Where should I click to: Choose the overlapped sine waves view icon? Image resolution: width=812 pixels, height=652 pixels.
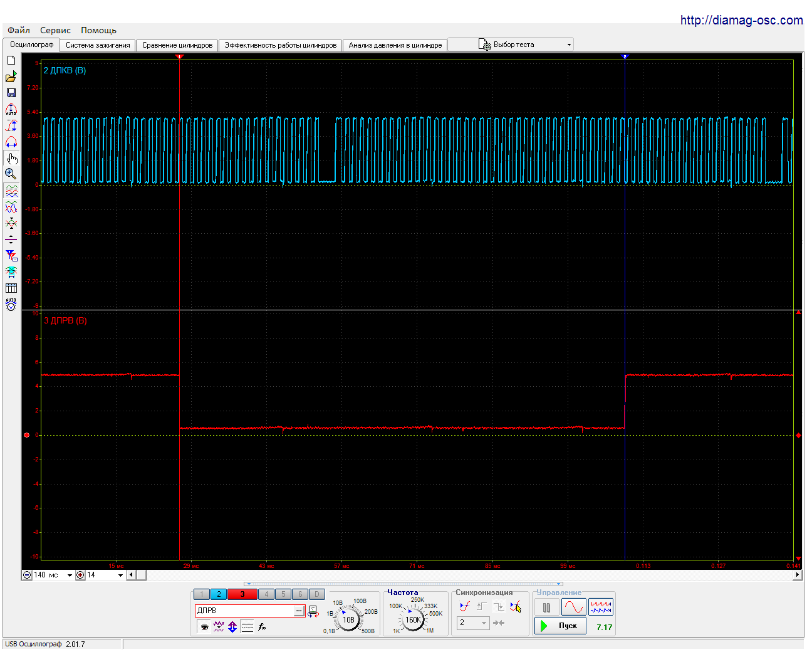click(x=11, y=207)
